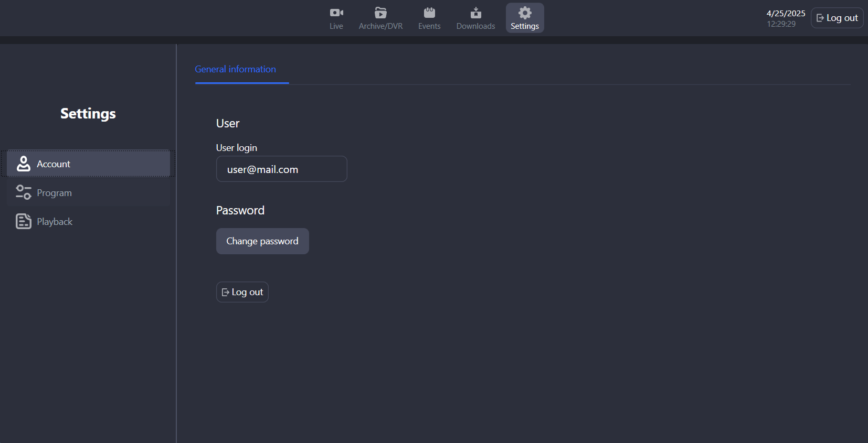Open Archive/DVR via its folder icon
This screenshot has height=443, width=868.
click(x=380, y=13)
